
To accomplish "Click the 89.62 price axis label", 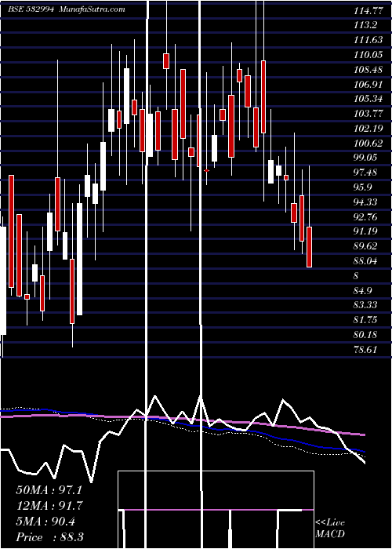I will [x=365, y=246].
